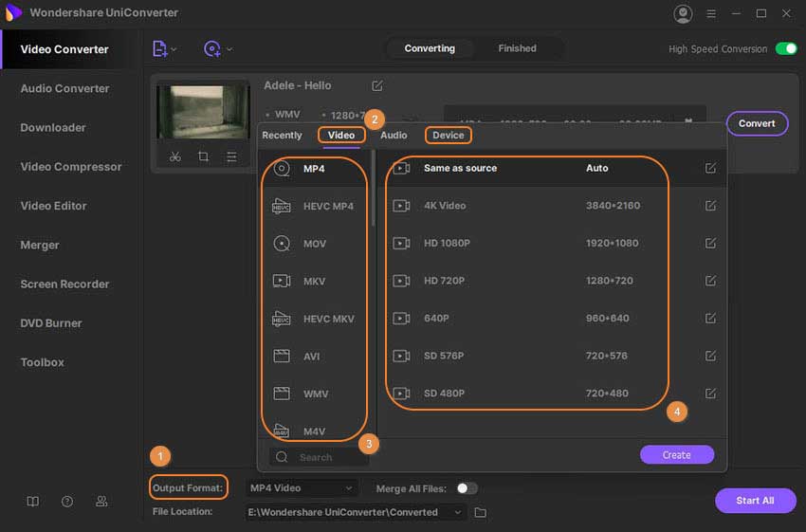
Task: Go to Merger
Action: (x=40, y=246)
